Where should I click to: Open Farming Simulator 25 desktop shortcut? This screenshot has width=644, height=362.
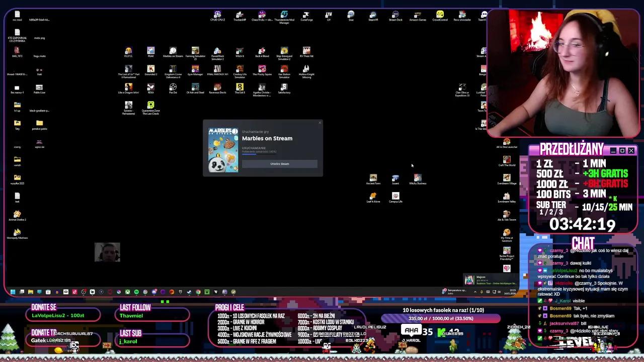coord(195,53)
